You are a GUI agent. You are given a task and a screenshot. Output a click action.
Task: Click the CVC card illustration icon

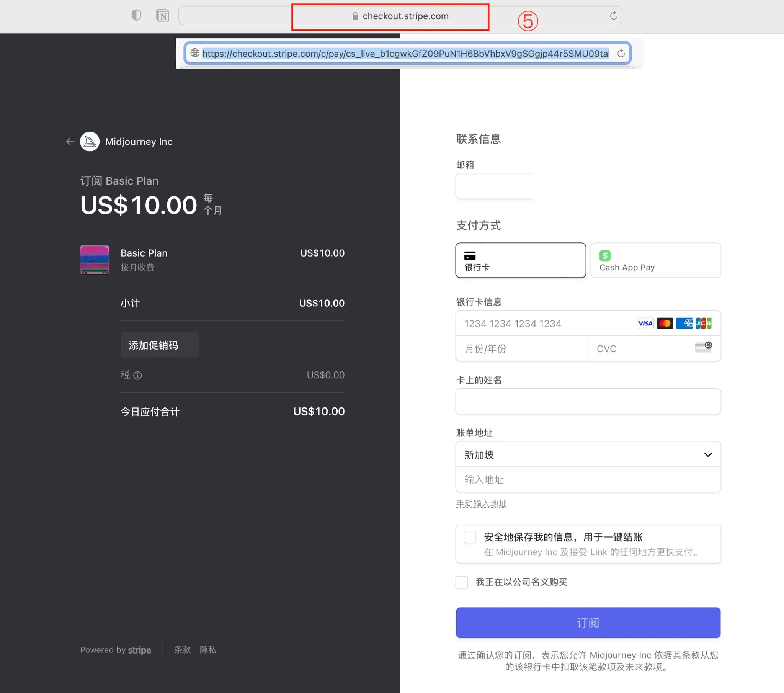pyautogui.click(x=702, y=346)
